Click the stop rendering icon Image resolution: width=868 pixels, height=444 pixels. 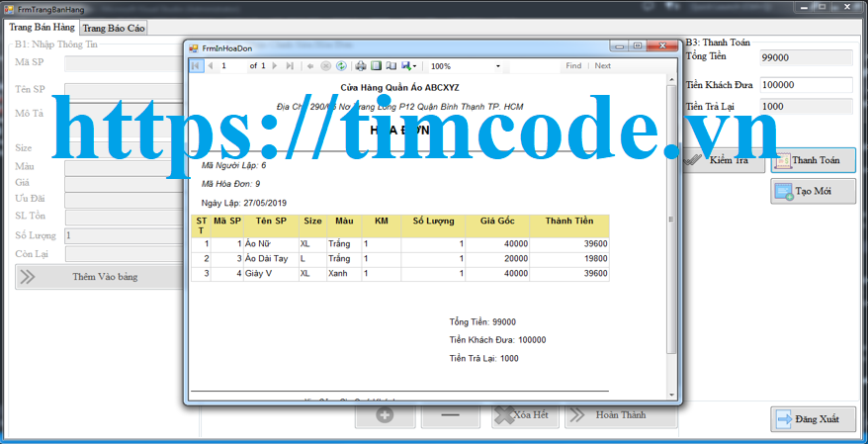326,66
